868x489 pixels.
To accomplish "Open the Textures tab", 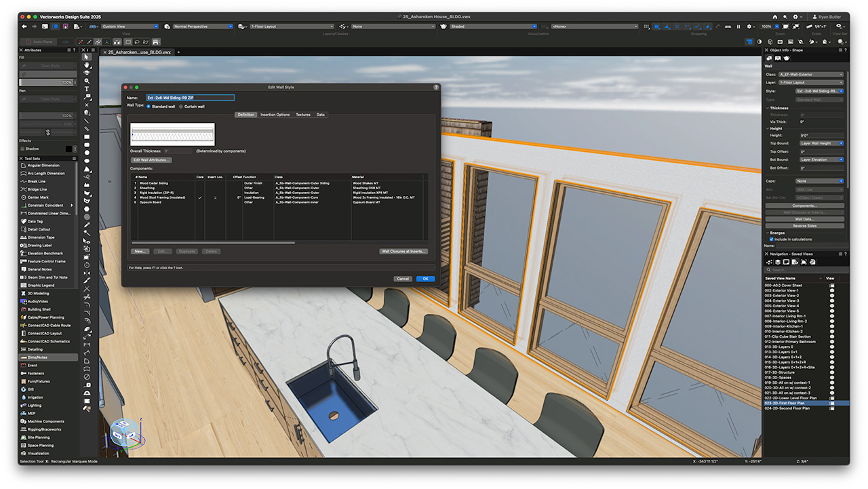I will (303, 115).
